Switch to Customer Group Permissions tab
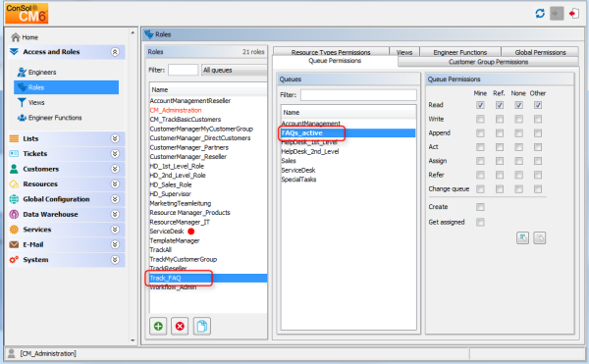The height and width of the screenshot is (364, 589). pos(488,62)
